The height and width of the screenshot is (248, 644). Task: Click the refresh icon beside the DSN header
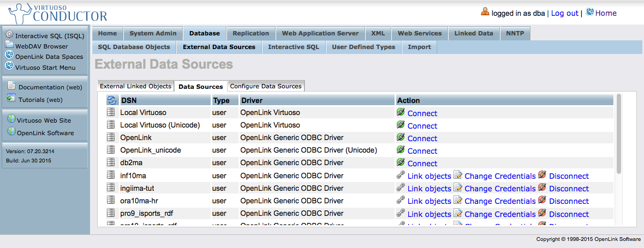111,100
